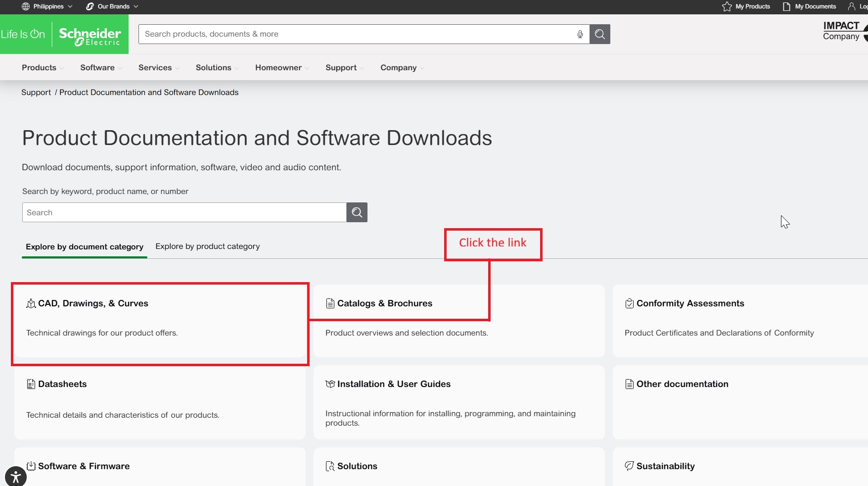
Task: Open the My Products link
Action: 753,6
